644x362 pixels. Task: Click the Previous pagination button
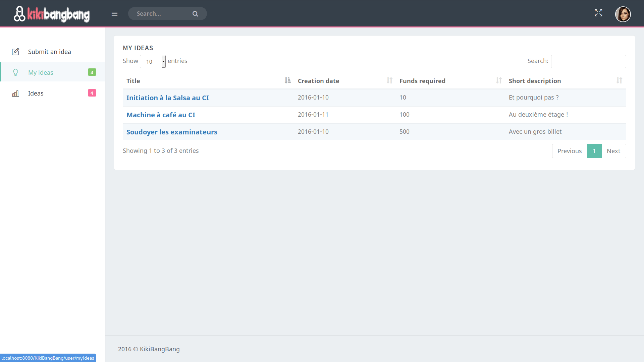(569, 151)
